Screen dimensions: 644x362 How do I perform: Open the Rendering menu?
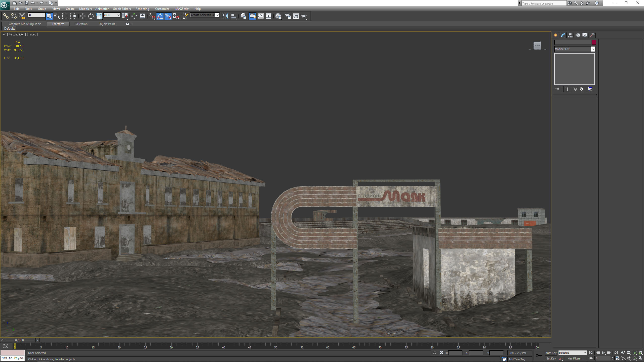(x=142, y=9)
